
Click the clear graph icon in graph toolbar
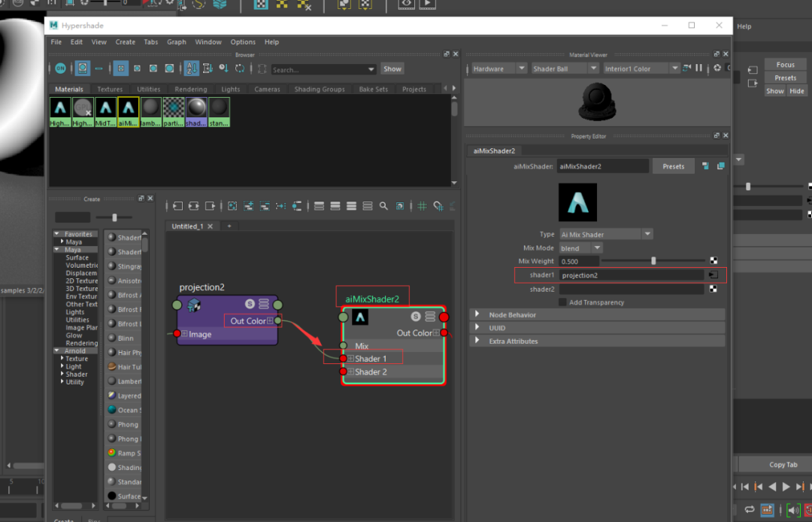pos(232,206)
